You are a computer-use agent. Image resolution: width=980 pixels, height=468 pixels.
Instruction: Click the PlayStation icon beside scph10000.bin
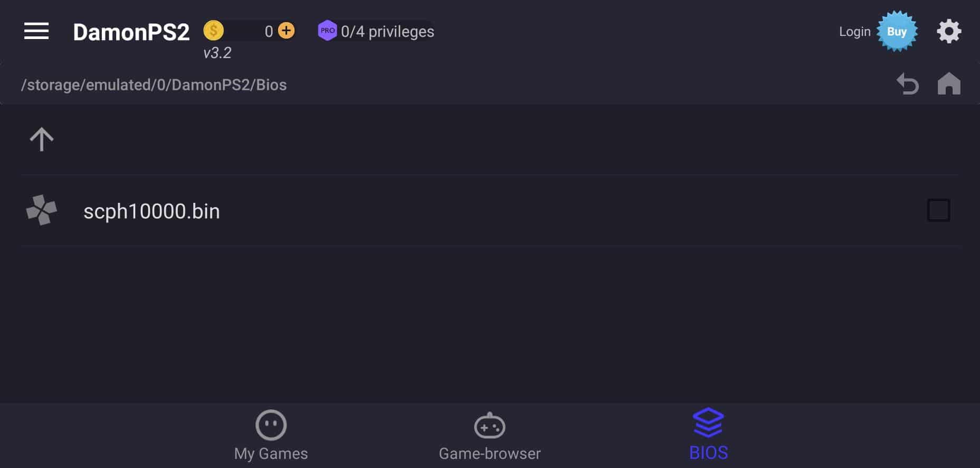click(42, 210)
